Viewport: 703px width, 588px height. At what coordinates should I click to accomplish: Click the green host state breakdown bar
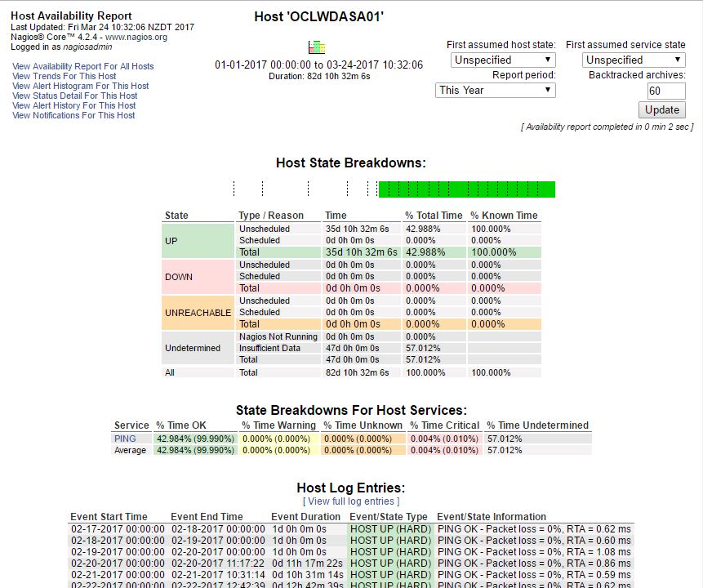pyautogui.click(x=466, y=189)
